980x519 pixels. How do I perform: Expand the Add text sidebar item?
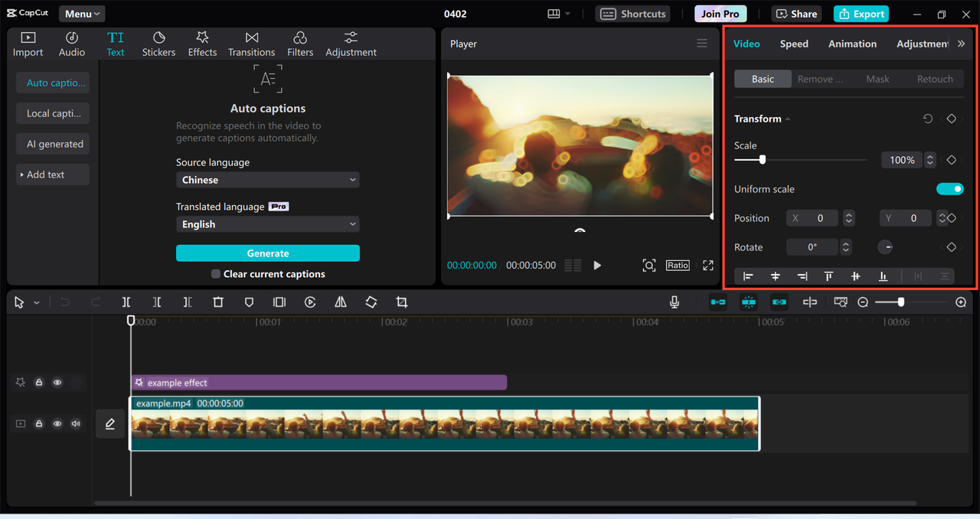pyautogui.click(x=53, y=175)
